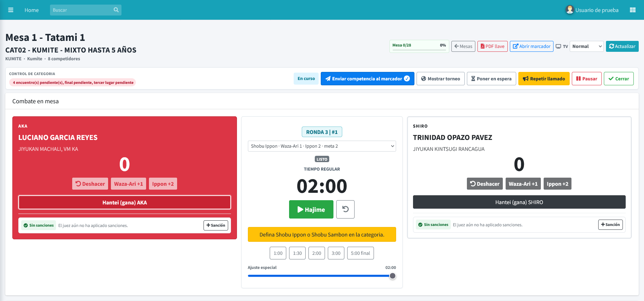Reset the match timer with the undo icon
Screen dimensions: 644x301
[345, 209]
